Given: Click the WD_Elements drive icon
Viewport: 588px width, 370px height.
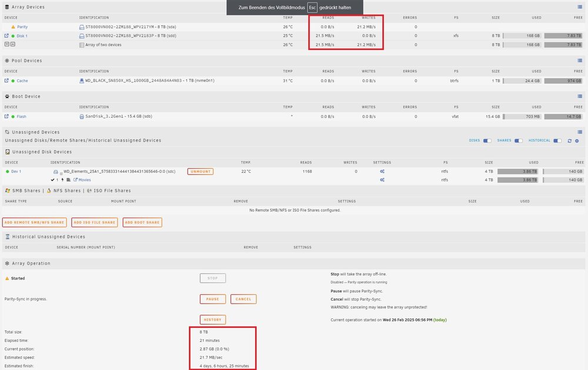Looking at the screenshot, I should pos(55,172).
